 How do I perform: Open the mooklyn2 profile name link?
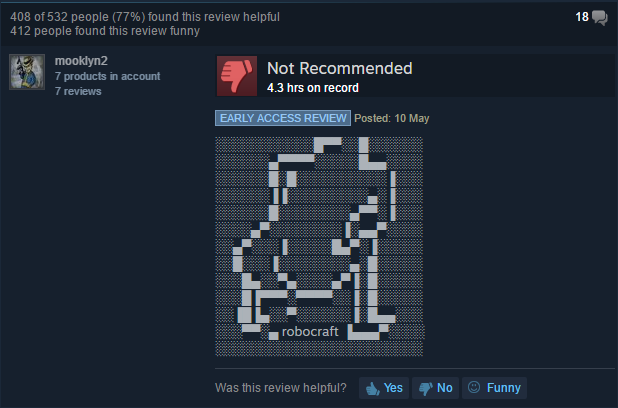click(x=81, y=61)
